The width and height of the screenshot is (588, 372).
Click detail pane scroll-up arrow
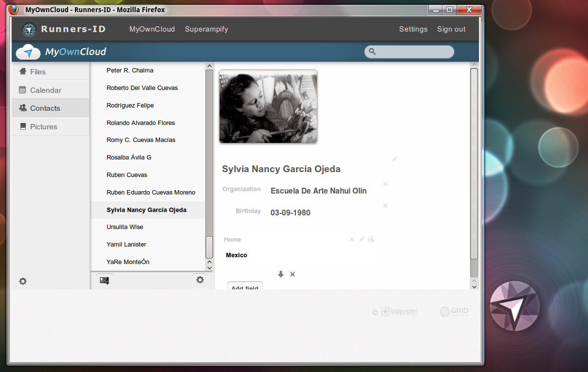[x=474, y=65]
